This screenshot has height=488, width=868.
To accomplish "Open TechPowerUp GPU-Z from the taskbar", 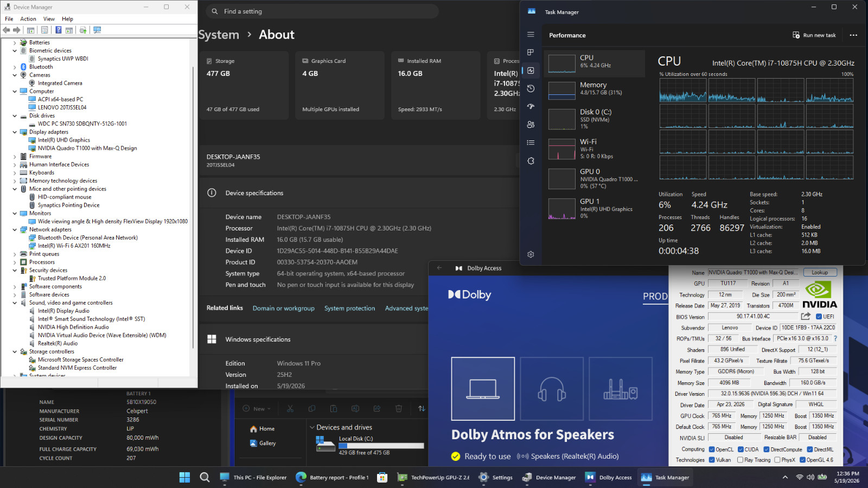I will click(433, 477).
